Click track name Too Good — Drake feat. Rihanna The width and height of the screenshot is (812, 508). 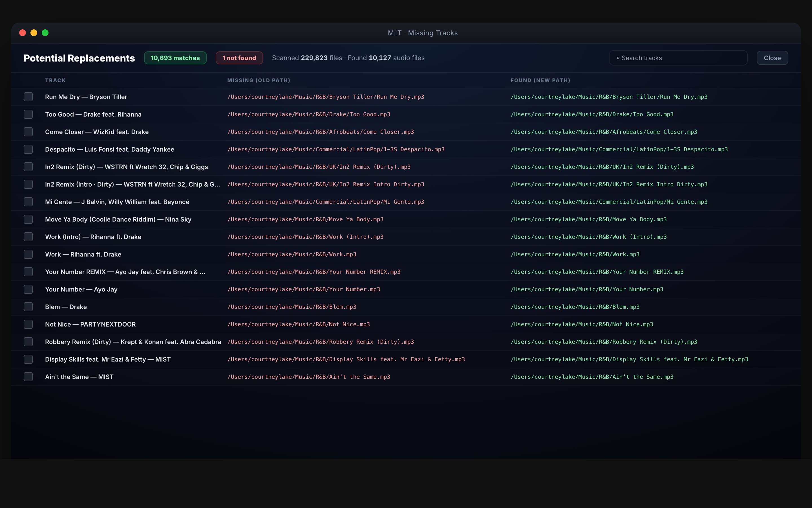93,114
